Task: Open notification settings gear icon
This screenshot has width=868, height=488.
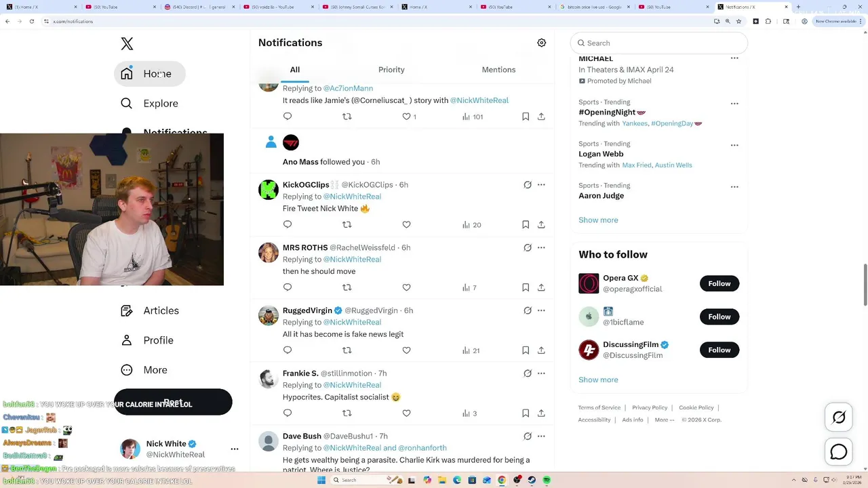Action: pos(541,43)
